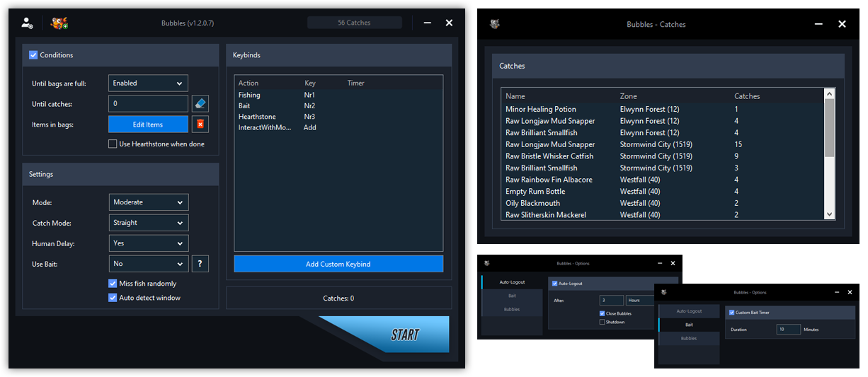Viewport: 868px width, 377px height.
Task: Select the Bubbles tab in front Options window
Action: [689, 339]
